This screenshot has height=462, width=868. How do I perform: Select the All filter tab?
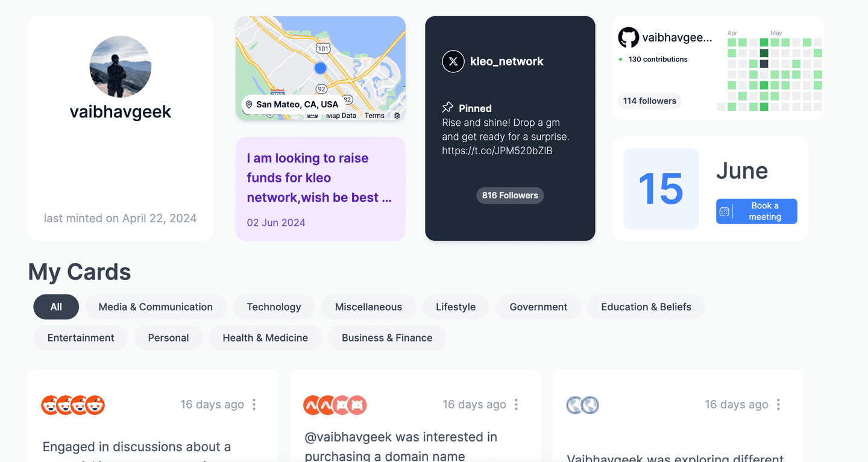[x=56, y=307]
